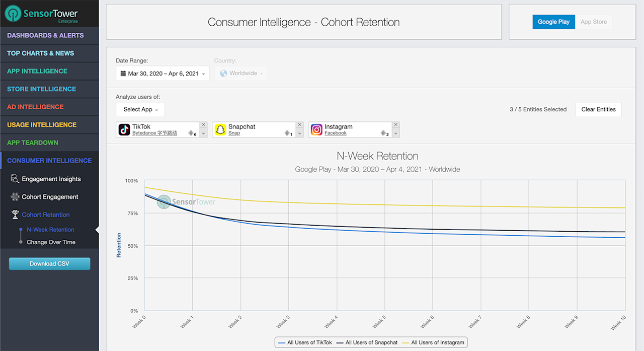
Task: Click the Android icon on Snapchat chip
Action: point(287,133)
